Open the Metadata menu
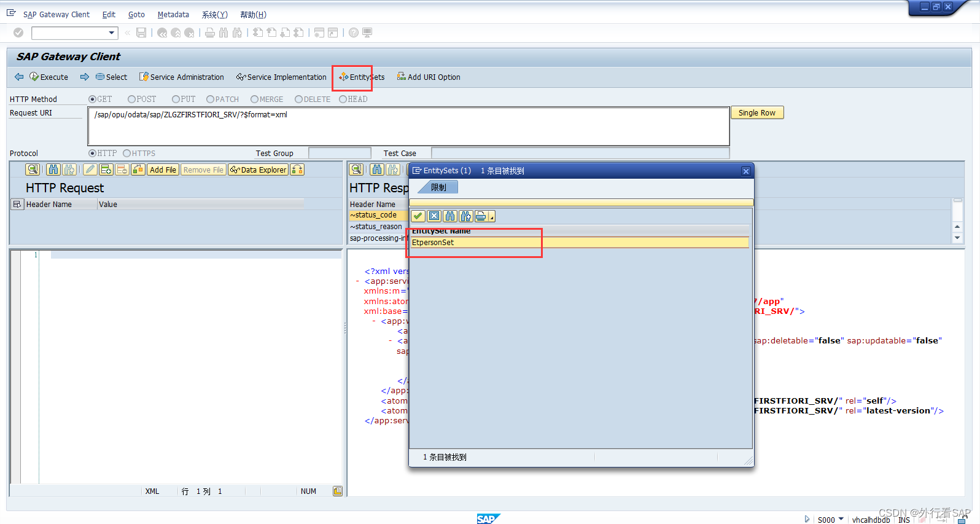Image resolution: width=980 pixels, height=524 pixels. point(173,14)
